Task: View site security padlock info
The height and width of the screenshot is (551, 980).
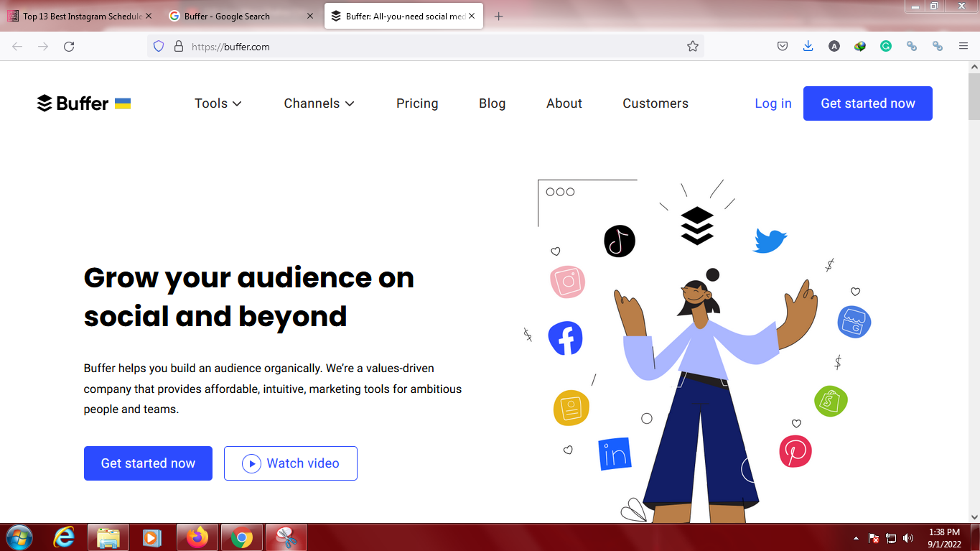Action: [x=179, y=46]
